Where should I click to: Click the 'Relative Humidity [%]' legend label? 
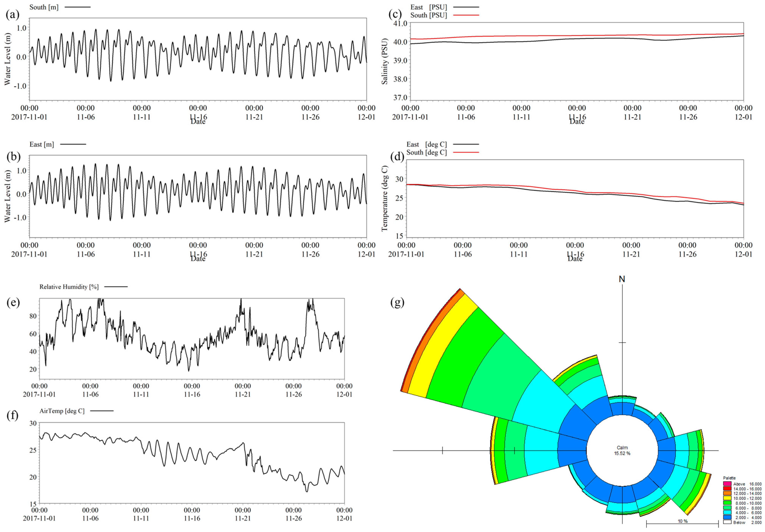(69, 287)
